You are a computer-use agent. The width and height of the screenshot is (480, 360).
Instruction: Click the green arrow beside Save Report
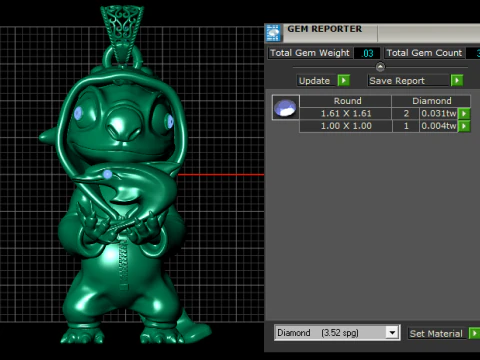(x=457, y=80)
